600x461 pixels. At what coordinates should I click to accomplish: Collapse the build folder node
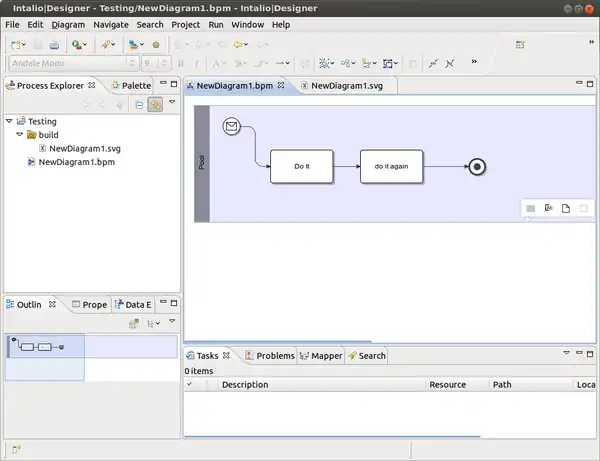pyautogui.click(x=19, y=135)
